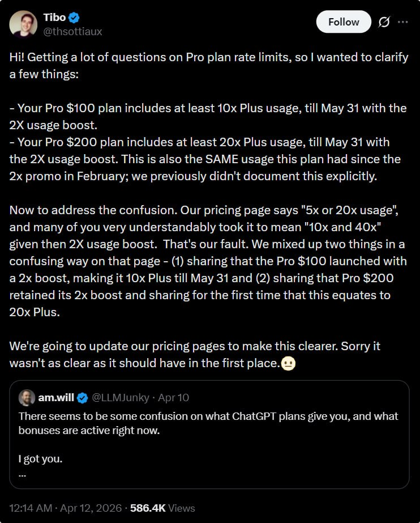Click Tibo's blue verified badge
Viewport: 420px width, 523px height.
click(74, 18)
